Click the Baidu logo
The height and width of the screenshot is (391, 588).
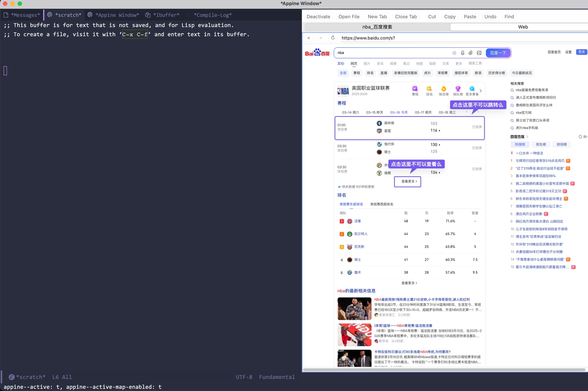317,53
